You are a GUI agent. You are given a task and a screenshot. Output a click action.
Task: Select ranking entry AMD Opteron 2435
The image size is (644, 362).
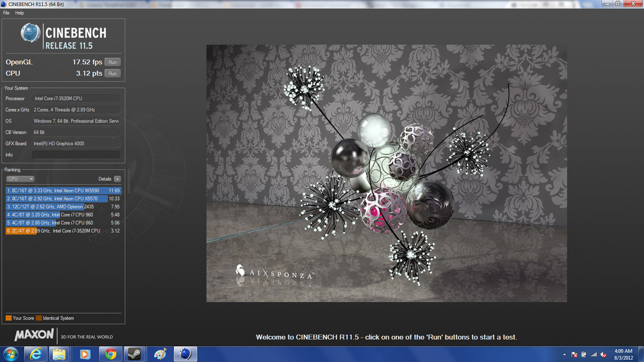63,207
